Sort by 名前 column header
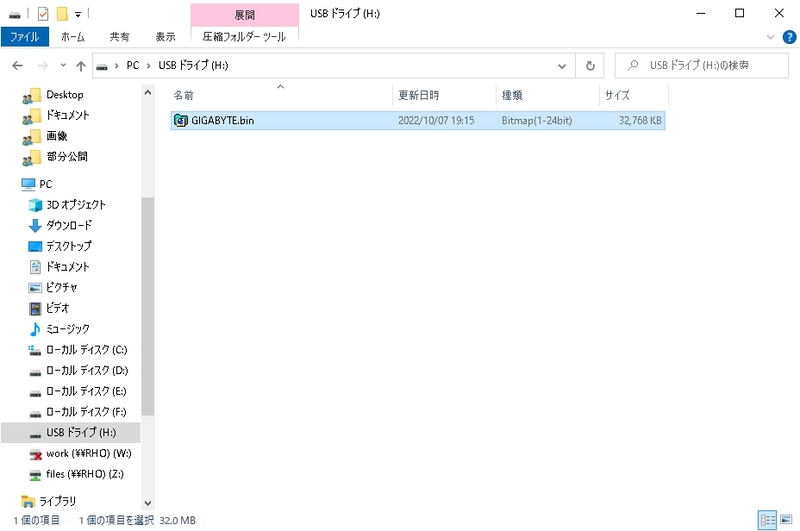 (x=281, y=95)
